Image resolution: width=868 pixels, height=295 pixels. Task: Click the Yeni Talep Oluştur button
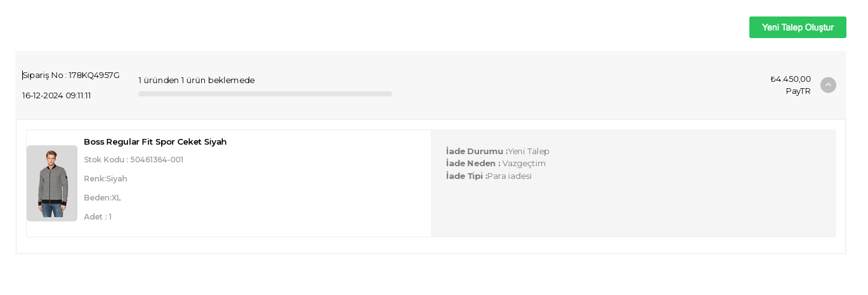pyautogui.click(x=798, y=27)
